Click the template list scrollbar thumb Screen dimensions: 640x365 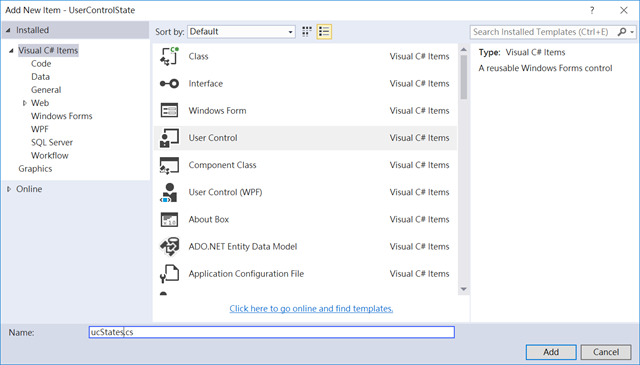point(464,78)
